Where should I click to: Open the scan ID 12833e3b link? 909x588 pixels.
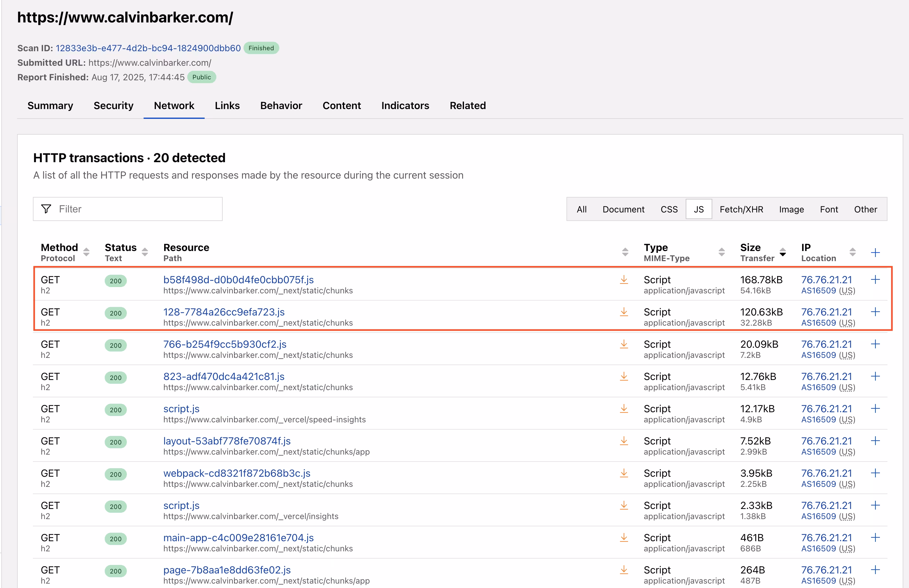(148, 48)
